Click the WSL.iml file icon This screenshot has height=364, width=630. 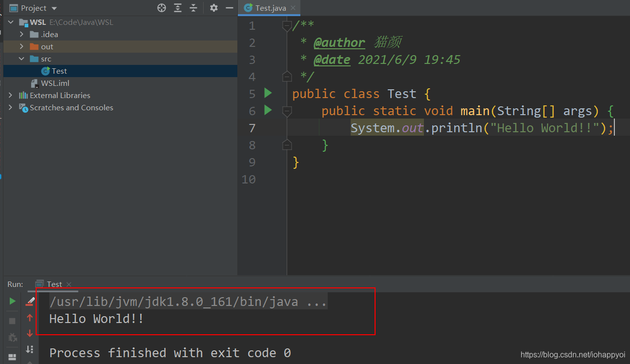click(34, 83)
